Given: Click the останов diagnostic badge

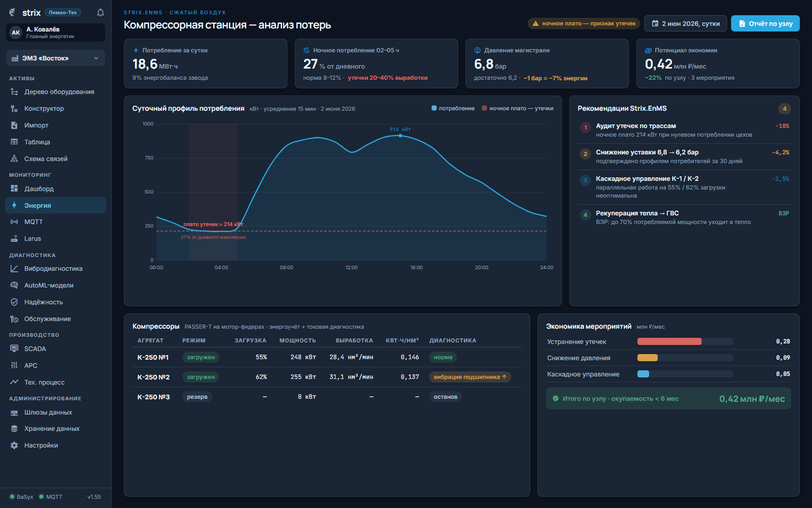Looking at the screenshot, I should coord(446,397).
